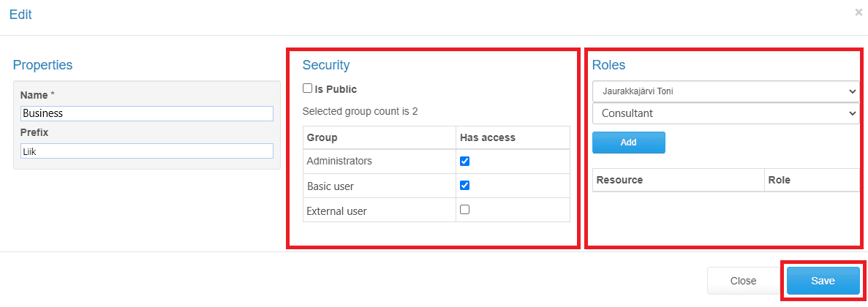Click the Close button at the bottom
Image resolution: width=868 pixels, height=307 pixels.
click(743, 281)
